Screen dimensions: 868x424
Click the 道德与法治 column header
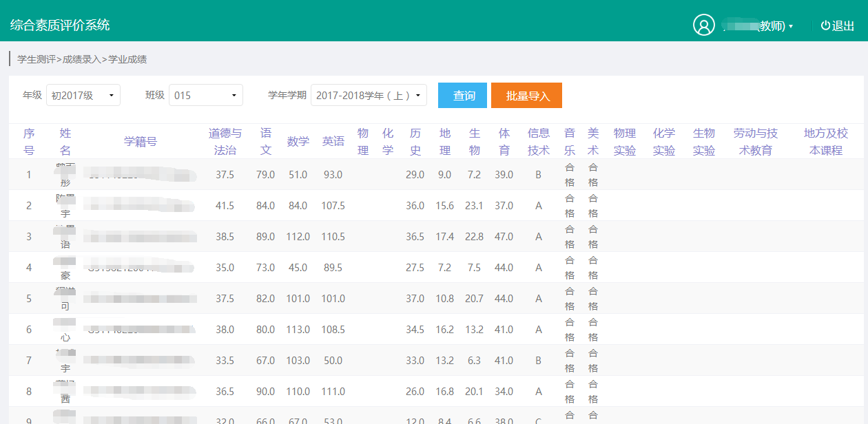coord(225,140)
